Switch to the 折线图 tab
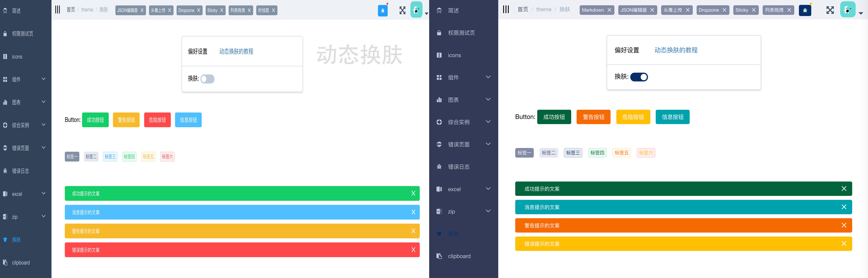The width and height of the screenshot is (868, 278). pos(263,10)
